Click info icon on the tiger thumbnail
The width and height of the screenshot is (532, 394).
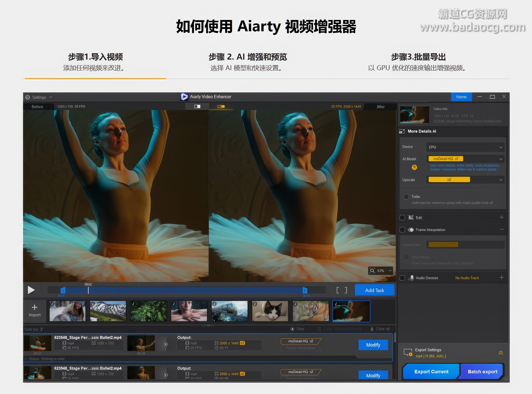296,304
